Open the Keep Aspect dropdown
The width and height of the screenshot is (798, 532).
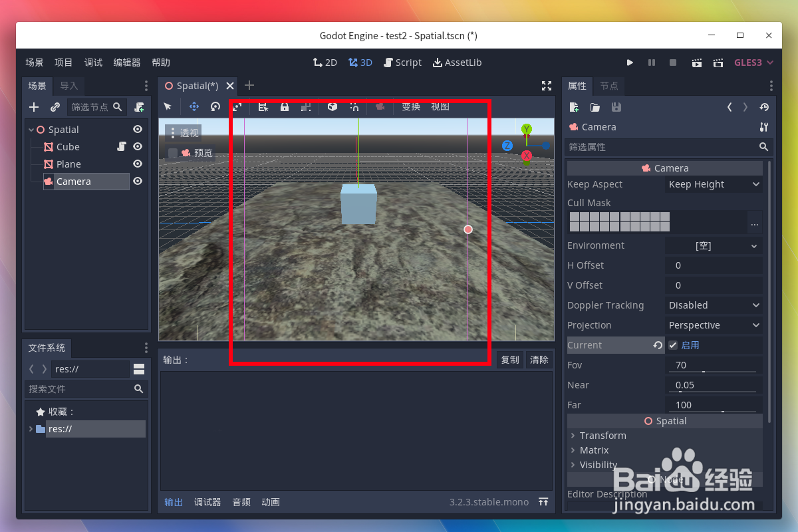pyautogui.click(x=714, y=184)
